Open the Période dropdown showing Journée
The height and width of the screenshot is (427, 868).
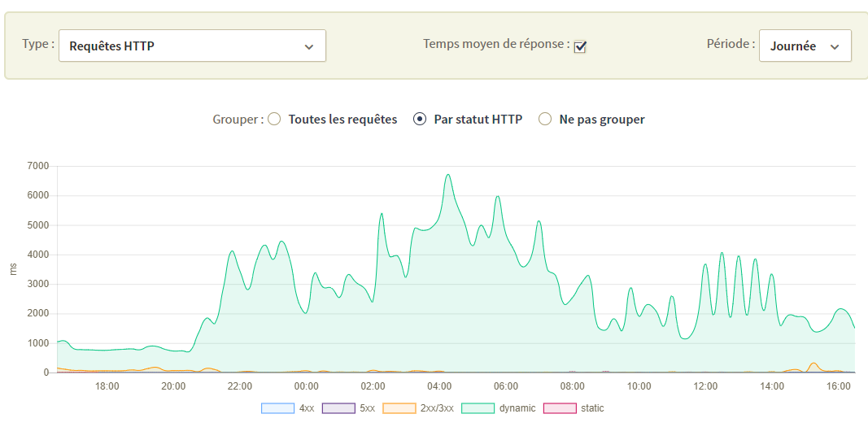click(x=805, y=46)
